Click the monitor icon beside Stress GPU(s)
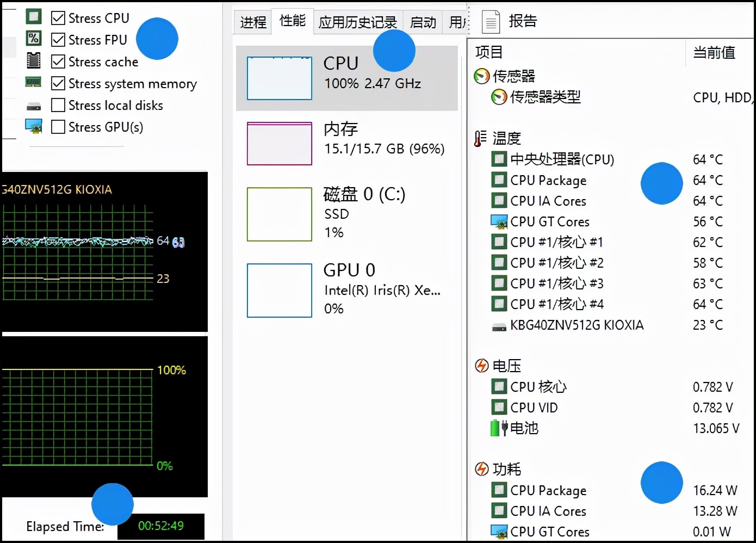The width and height of the screenshot is (756, 543). [34, 126]
